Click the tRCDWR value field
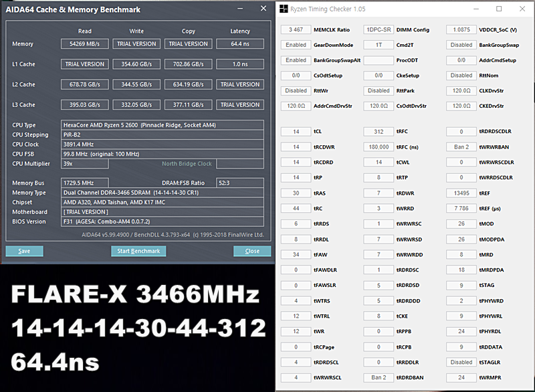 point(296,146)
